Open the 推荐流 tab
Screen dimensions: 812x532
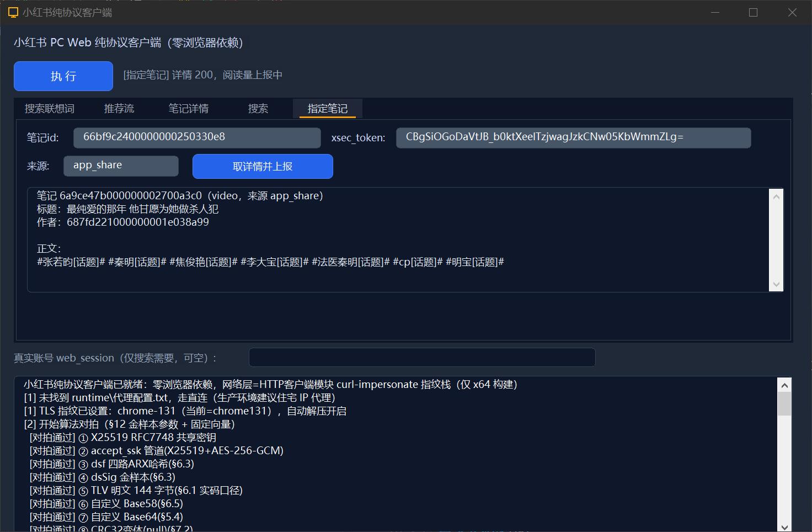point(119,109)
